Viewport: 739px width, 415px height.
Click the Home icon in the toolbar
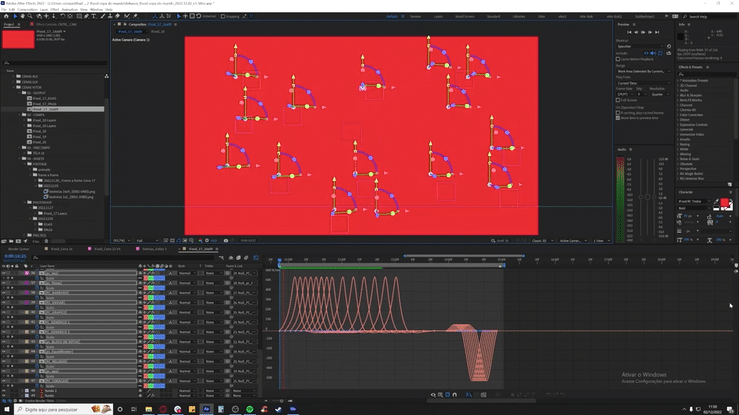[x=6, y=16]
